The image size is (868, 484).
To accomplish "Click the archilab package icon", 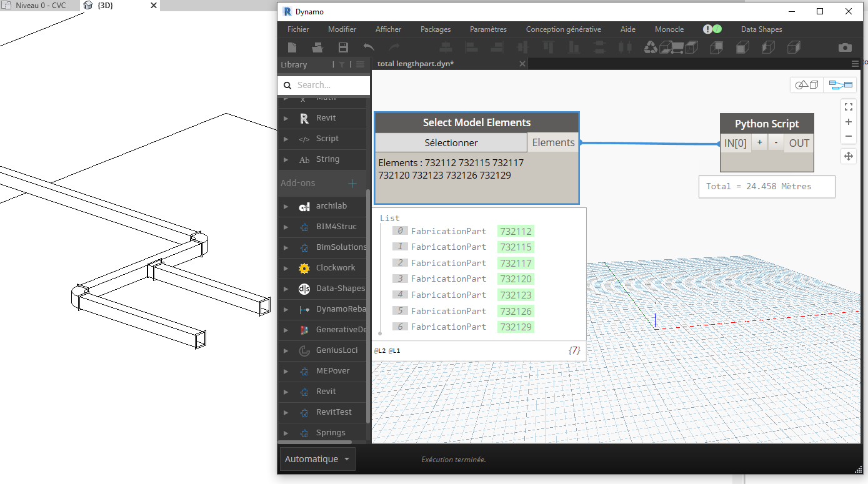I will (304, 206).
